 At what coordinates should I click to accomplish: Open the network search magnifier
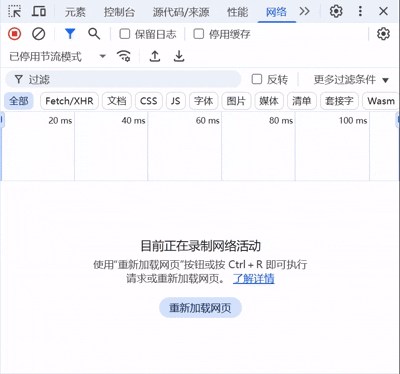(x=94, y=34)
